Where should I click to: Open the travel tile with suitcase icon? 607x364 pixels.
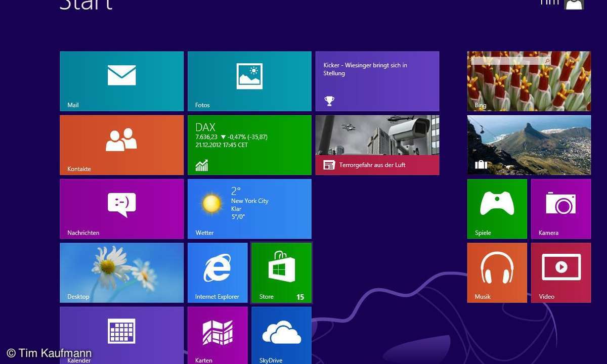[529, 145]
